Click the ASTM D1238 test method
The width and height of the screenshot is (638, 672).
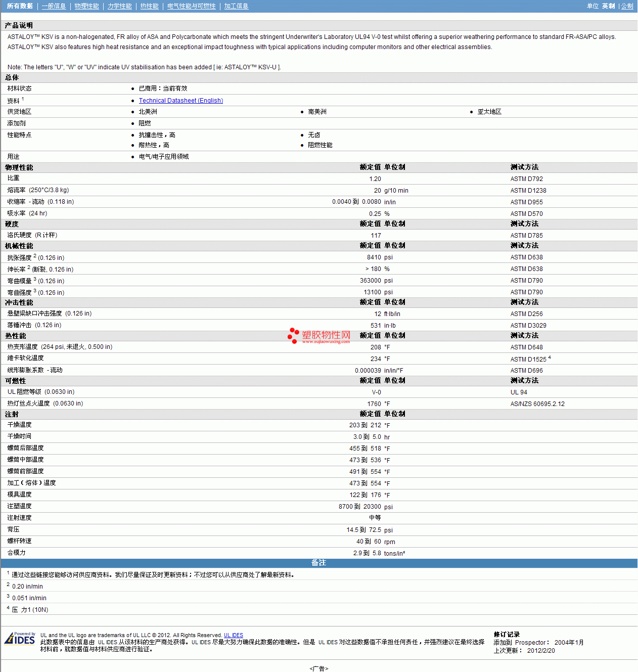point(528,191)
